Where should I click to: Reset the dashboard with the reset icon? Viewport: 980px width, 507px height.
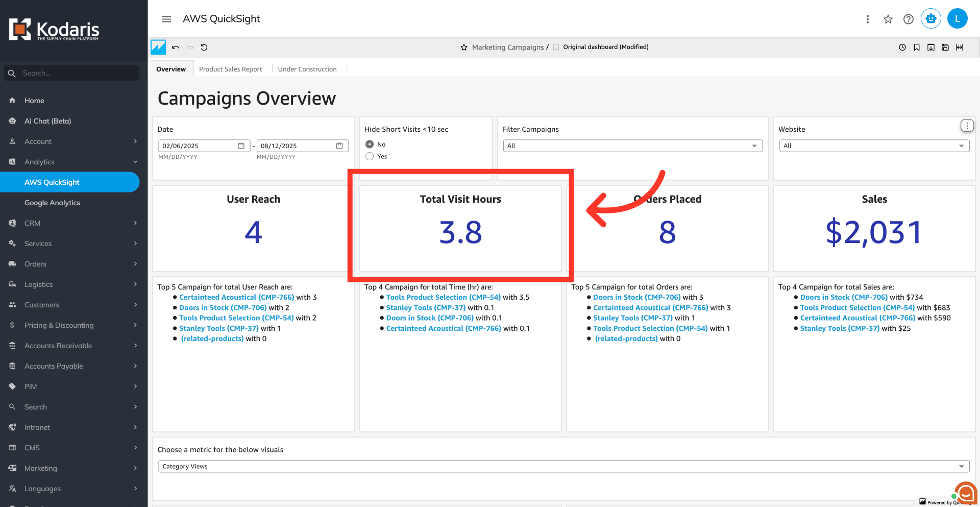204,47
